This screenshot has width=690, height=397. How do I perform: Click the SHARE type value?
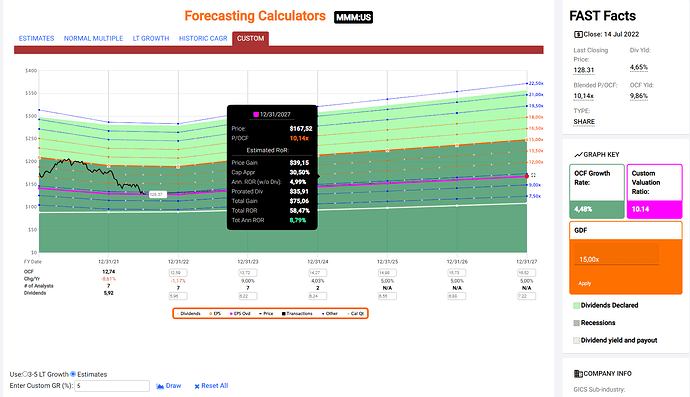tap(584, 121)
